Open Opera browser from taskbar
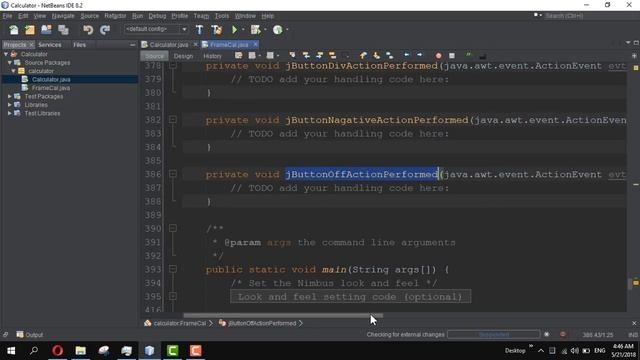Viewport: 640px width, 360px height. coord(58,350)
